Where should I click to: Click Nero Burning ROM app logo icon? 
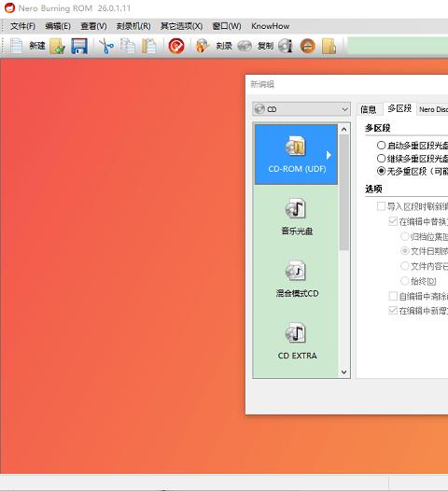click(x=9, y=8)
